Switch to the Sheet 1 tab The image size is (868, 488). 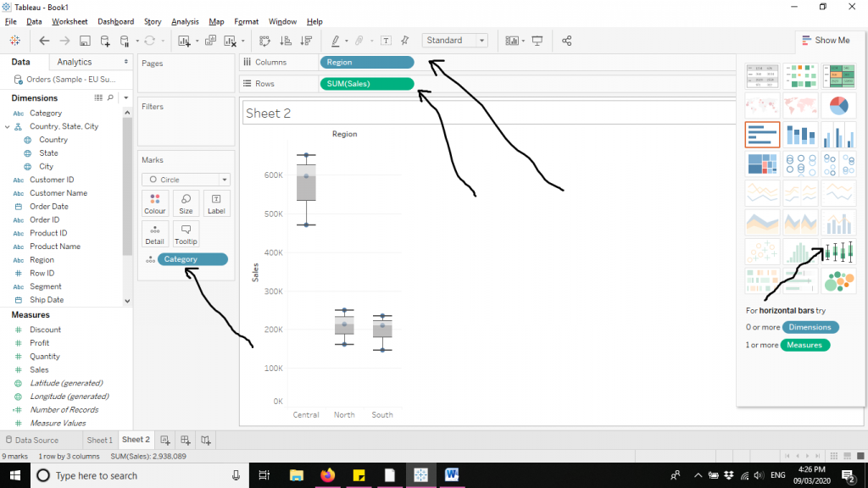[x=100, y=441]
